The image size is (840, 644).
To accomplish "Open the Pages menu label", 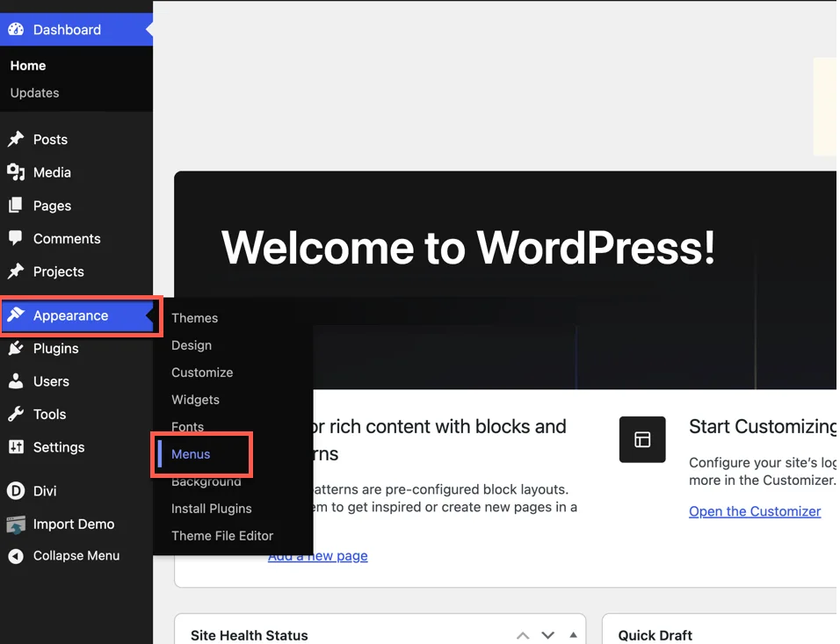I will [x=52, y=206].
